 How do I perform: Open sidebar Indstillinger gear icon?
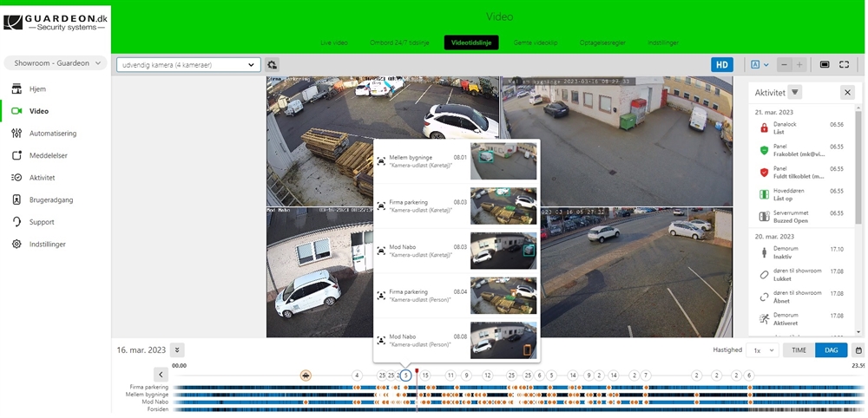(16, 244)
